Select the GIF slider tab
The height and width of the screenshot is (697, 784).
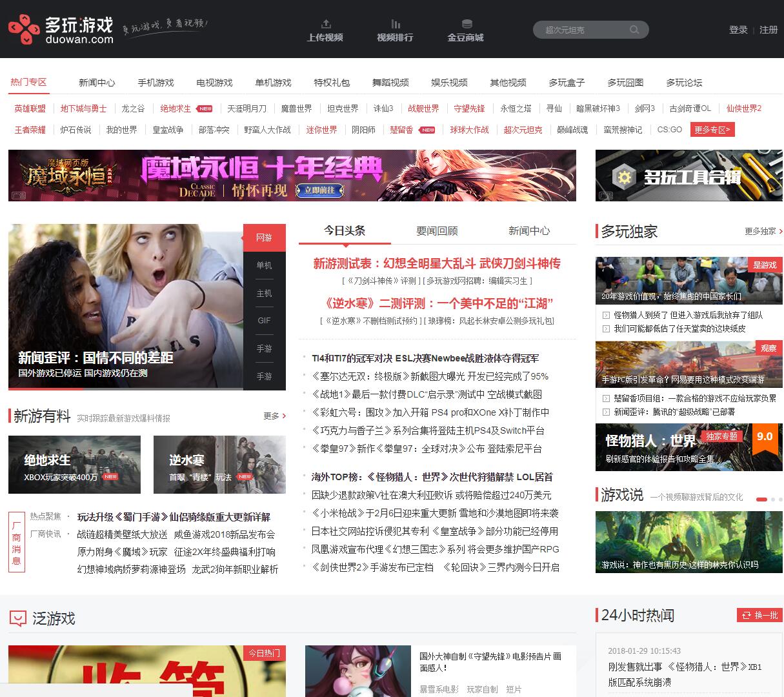click(x=265, y=321)
